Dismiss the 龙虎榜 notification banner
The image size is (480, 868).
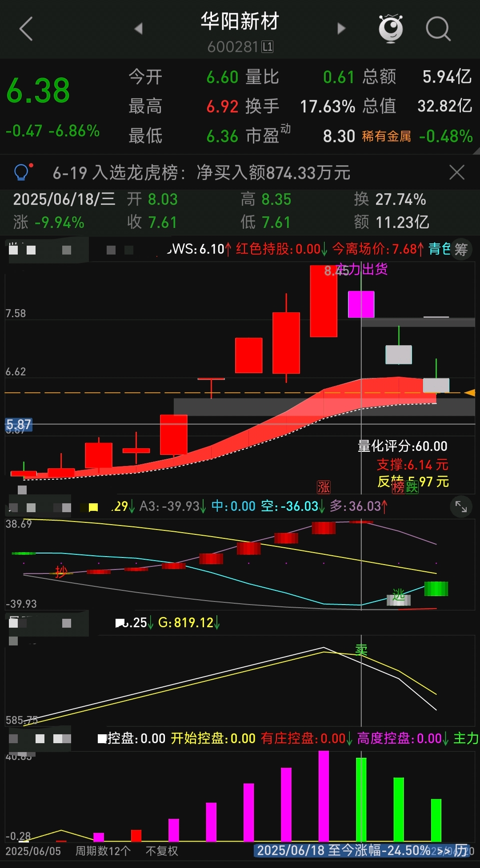click(x=457, y=172)
